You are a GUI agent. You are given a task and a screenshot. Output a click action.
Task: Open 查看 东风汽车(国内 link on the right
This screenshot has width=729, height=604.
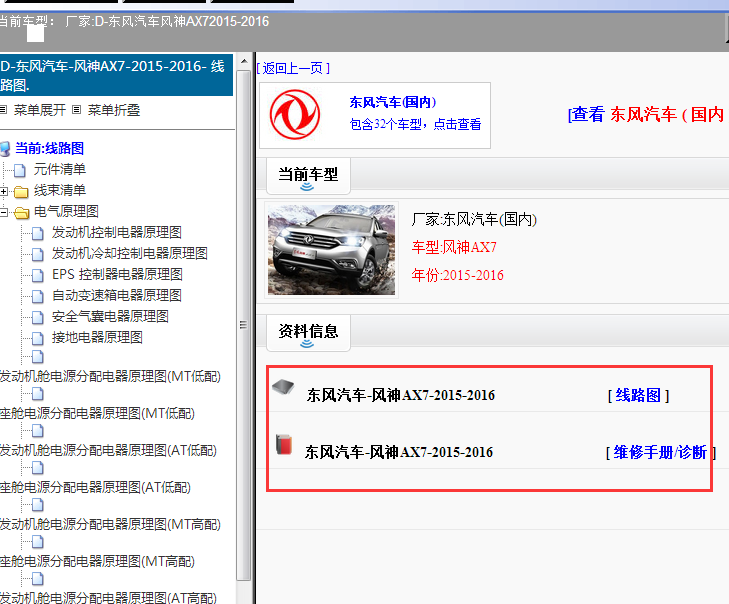(647, 114)
